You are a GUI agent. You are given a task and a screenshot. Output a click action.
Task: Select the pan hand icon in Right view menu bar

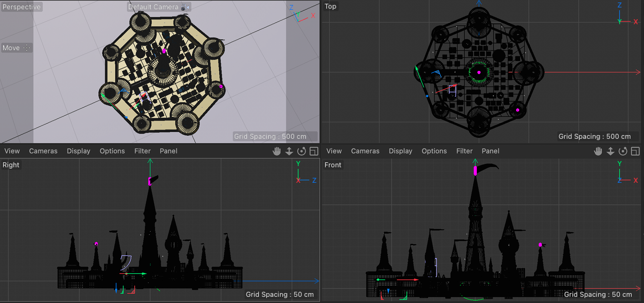coord(277,151)
